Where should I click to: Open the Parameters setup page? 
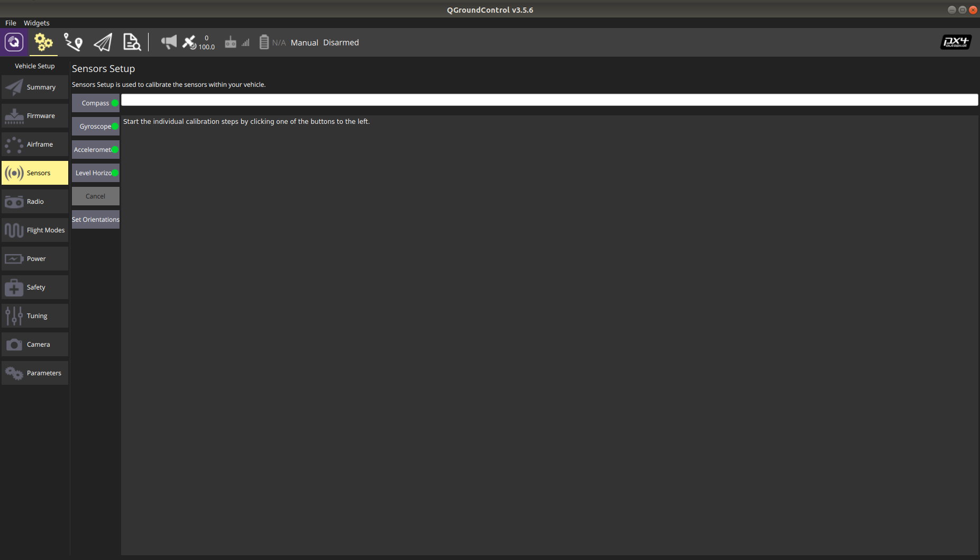(x=35, y=373)
